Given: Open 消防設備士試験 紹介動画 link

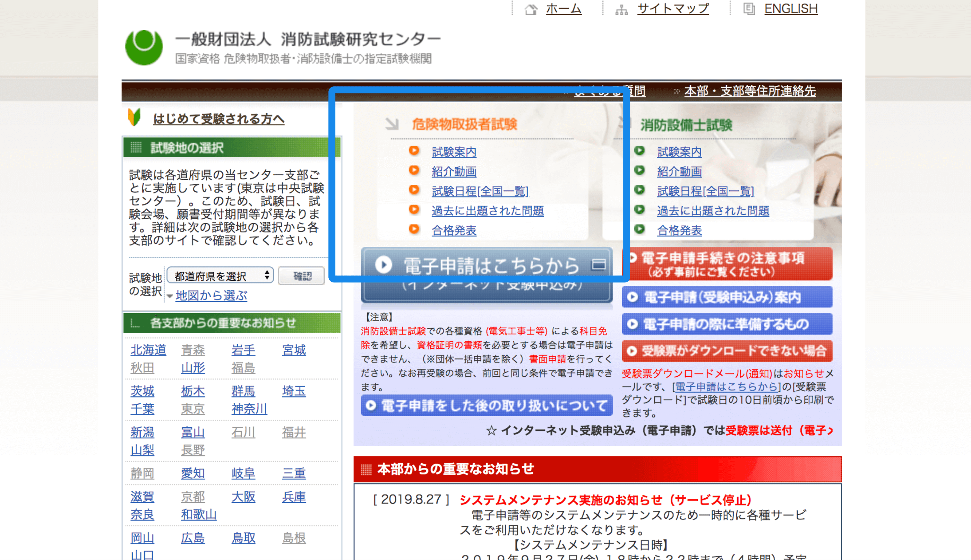Looking at the screenshot, I should tap(679, 172).
